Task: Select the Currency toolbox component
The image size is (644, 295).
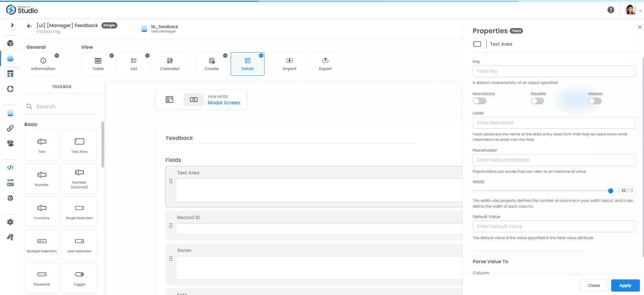Action: click(42, 212)
